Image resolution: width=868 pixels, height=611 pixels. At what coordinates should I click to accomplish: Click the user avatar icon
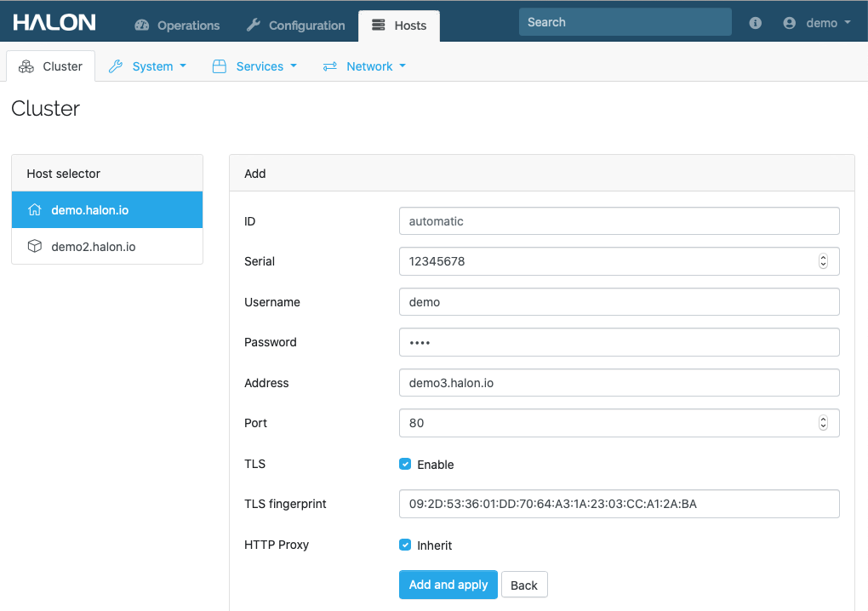pyautogui.click(x=790, y=23)
